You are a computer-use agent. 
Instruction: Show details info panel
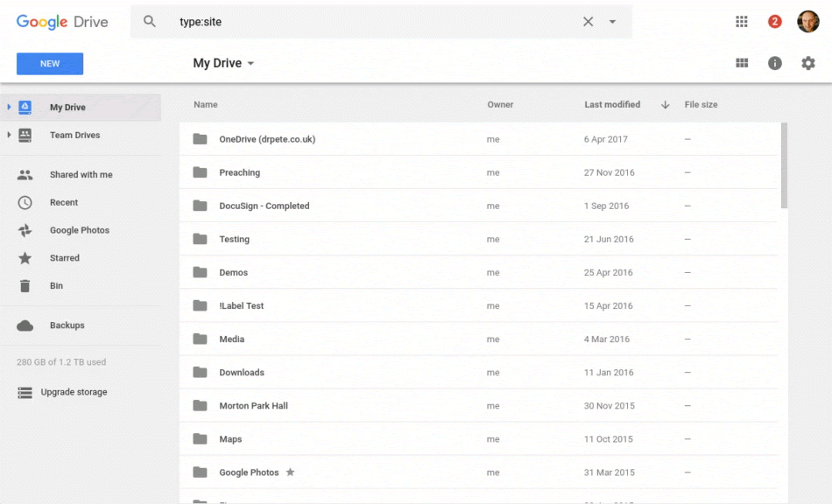pyautogui.click(x=775, y=63)
